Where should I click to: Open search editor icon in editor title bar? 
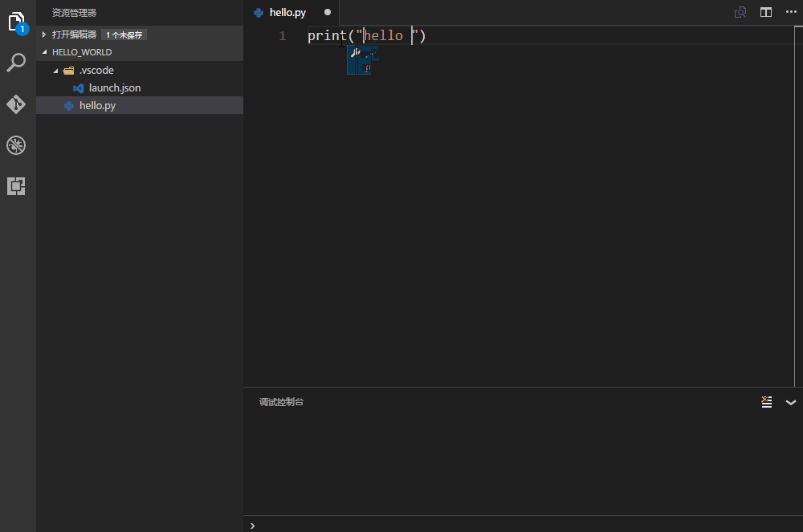click(740, 12)
